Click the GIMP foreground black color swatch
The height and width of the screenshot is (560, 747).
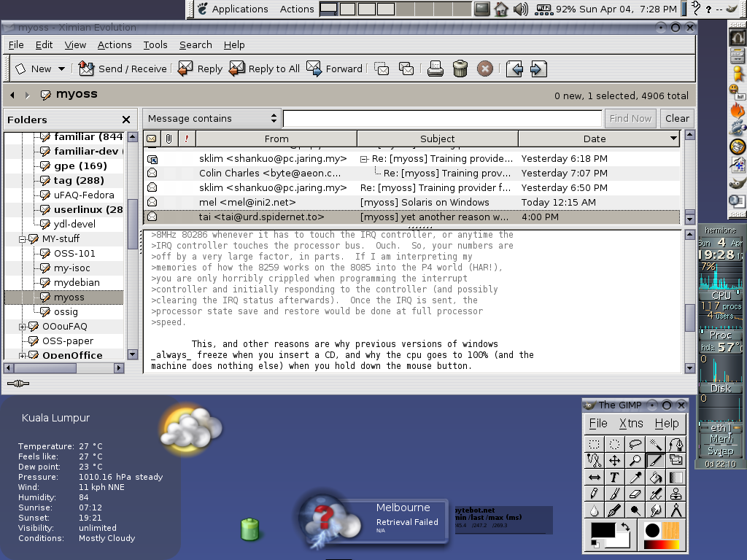pyautogui.click(x=603, y=531)
